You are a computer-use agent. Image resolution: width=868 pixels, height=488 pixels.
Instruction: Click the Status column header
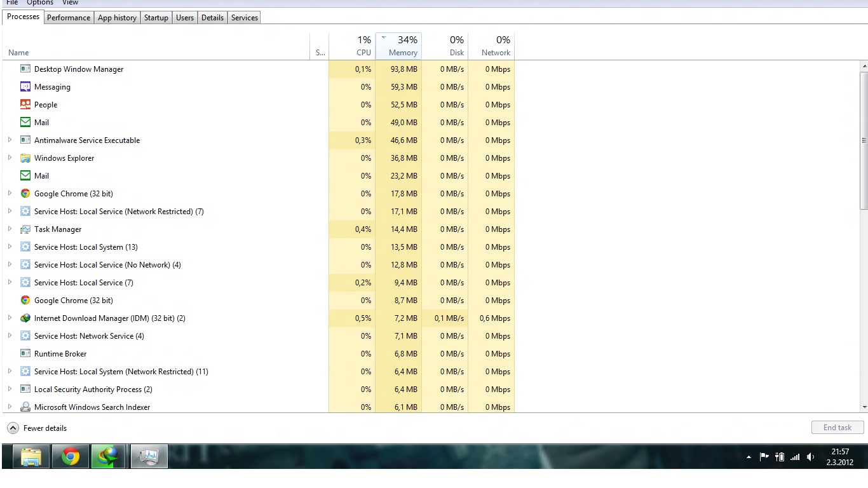[x=320, y=46]
